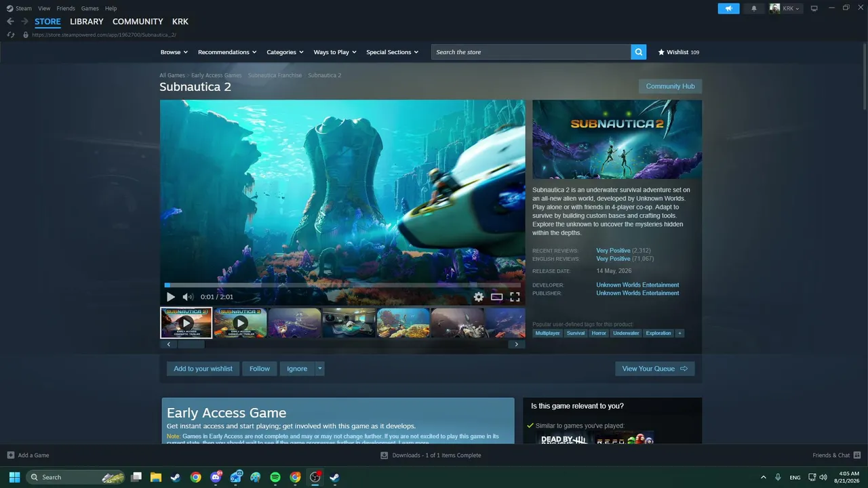Open the View menu
The width and height of the screenshot is (868, 488).
[44, 8]
